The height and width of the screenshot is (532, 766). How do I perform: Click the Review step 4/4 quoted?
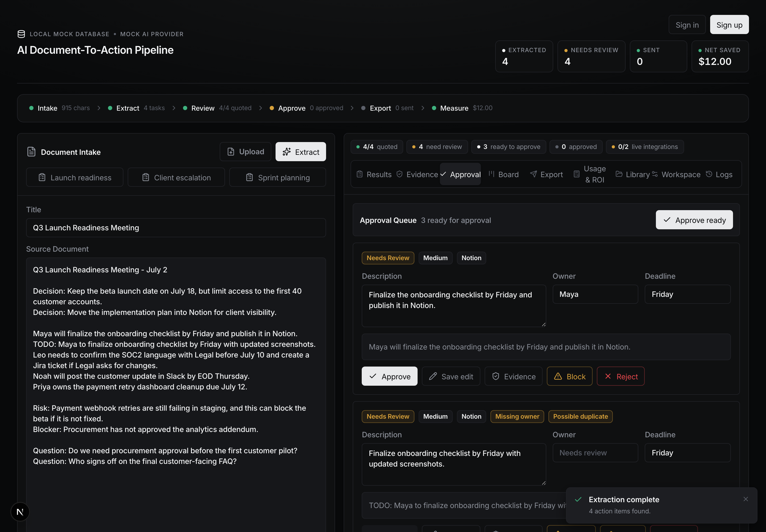(x=217, y=108)
